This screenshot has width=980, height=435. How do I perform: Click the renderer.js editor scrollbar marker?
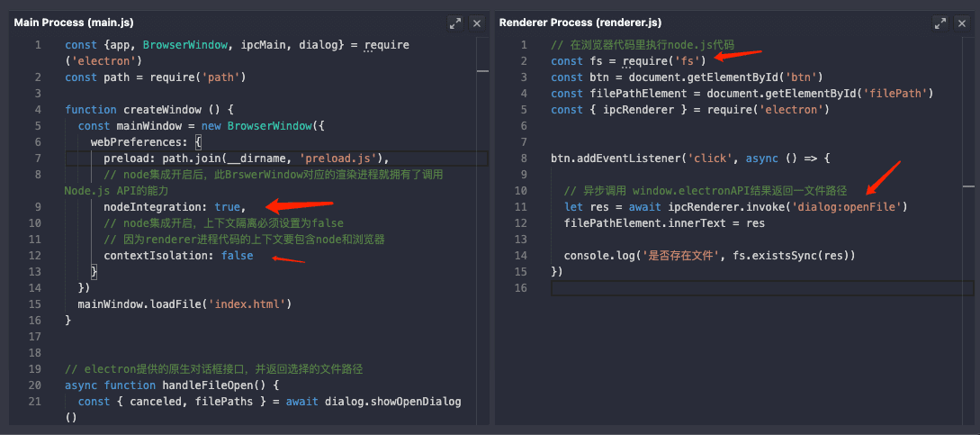pos(968,186)
